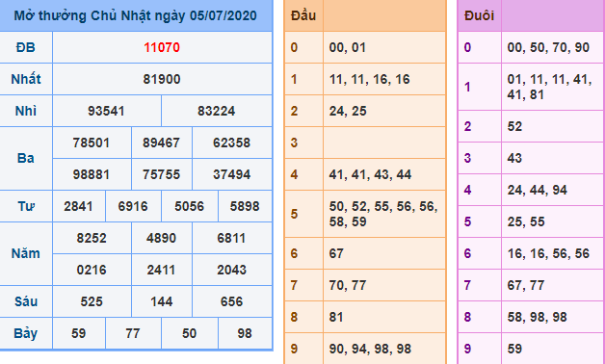This screenshot has width=605, height=364.
Task: Click the Đuôi values "24, 44, 94"
Action: (538, 190)
